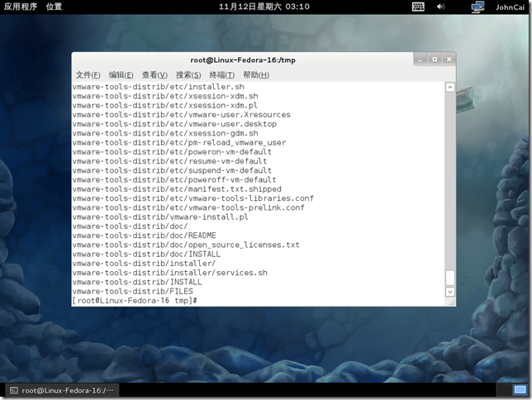This screenshot has width=532, height=400.
Task: Switch to the active workspace in the switcher
Action: pyautogui.click(x=520, y=390)
